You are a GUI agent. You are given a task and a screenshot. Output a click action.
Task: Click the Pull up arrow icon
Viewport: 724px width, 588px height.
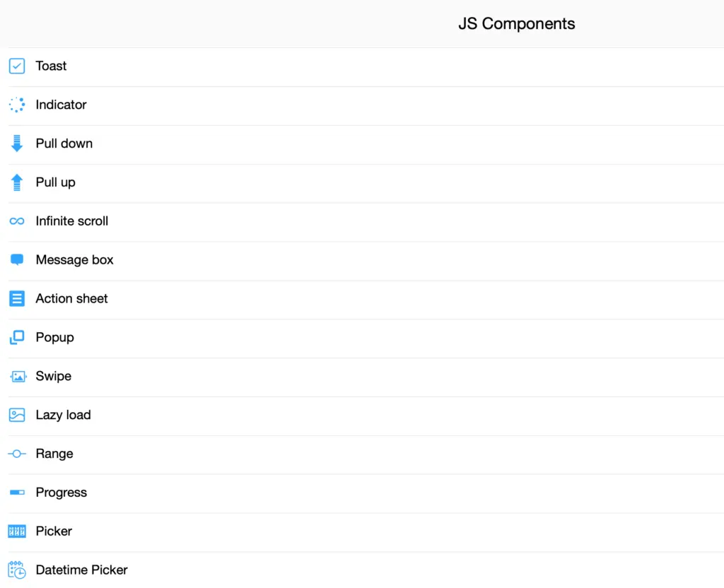tap(17, 182)
